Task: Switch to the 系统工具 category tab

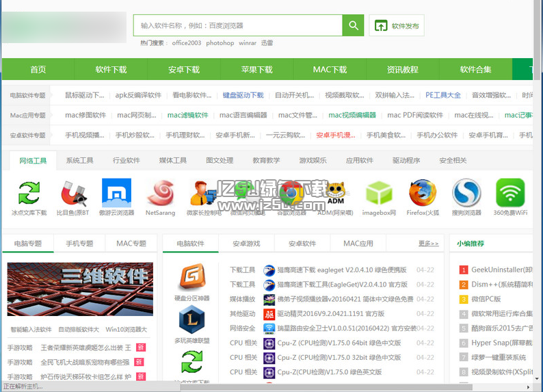Action: [79, 161]
